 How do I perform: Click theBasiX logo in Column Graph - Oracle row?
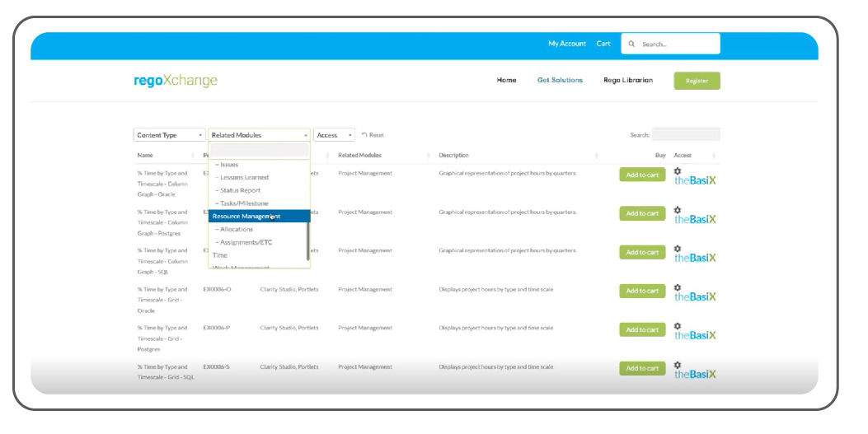[x=695, y=180]
